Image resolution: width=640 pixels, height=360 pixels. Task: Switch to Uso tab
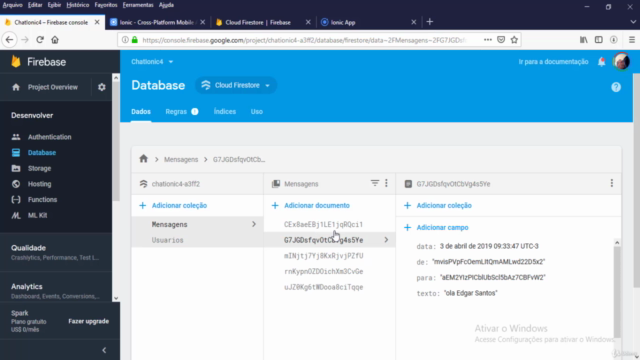(257, 111)
